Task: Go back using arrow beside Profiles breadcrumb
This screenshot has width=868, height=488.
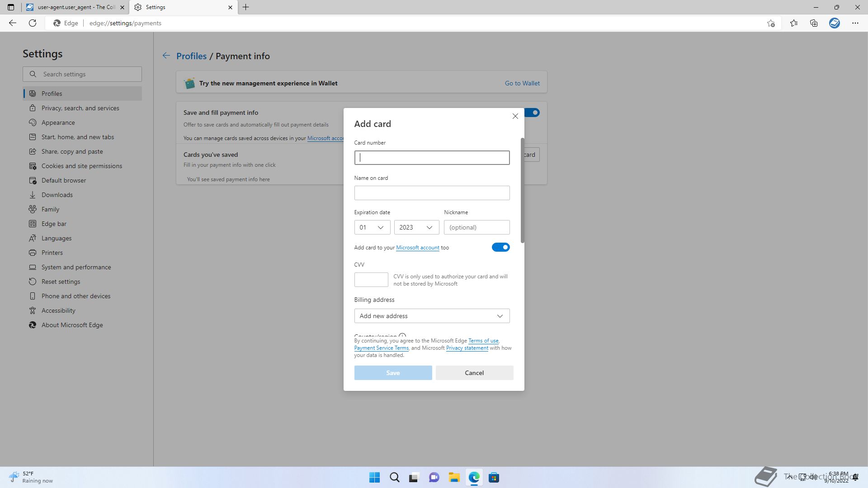Action: click(166, 56)
